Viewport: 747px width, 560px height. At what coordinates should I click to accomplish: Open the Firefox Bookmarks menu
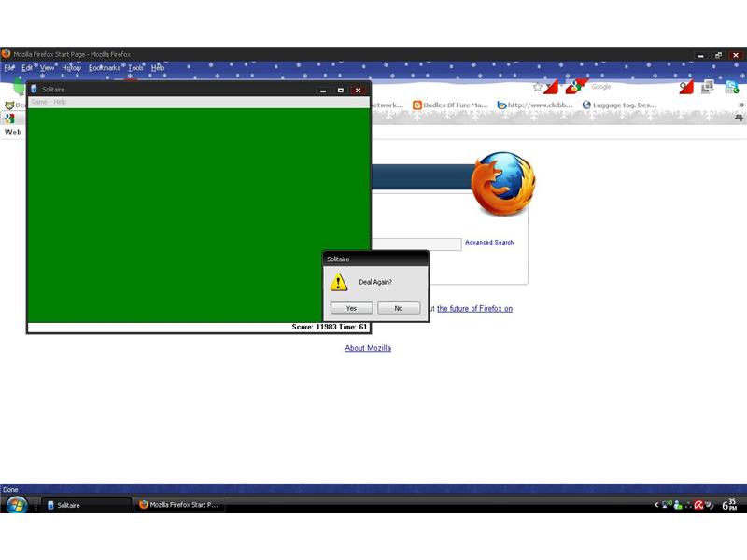(x=105, y=67)
